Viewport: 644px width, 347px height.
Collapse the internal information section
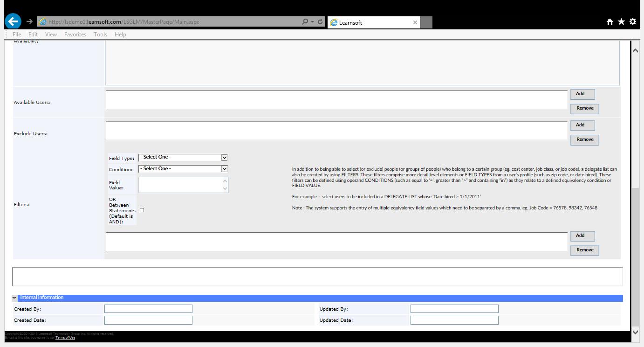[x=14, y=298]
